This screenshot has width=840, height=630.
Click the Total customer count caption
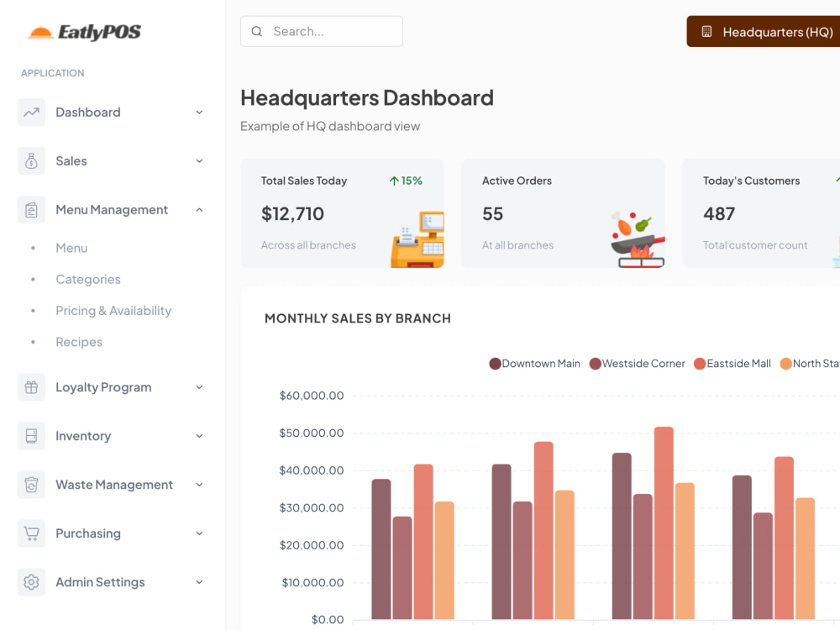coord(755,244)
